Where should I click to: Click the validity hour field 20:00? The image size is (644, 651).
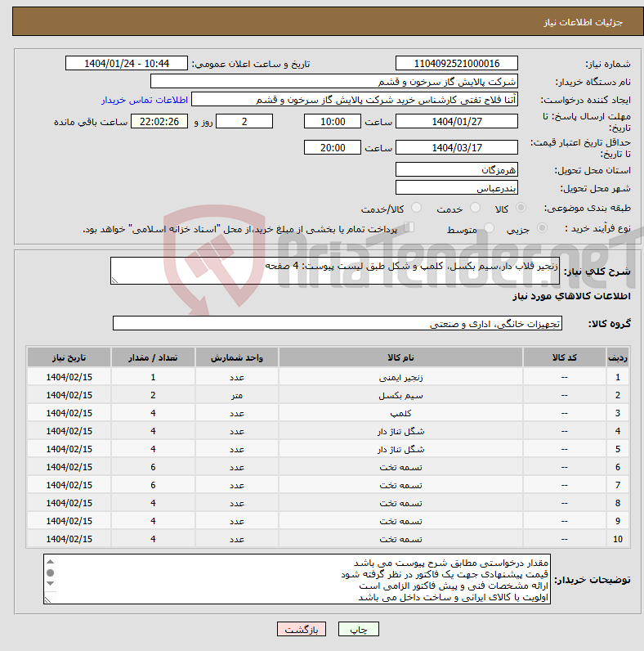[333, 147]
